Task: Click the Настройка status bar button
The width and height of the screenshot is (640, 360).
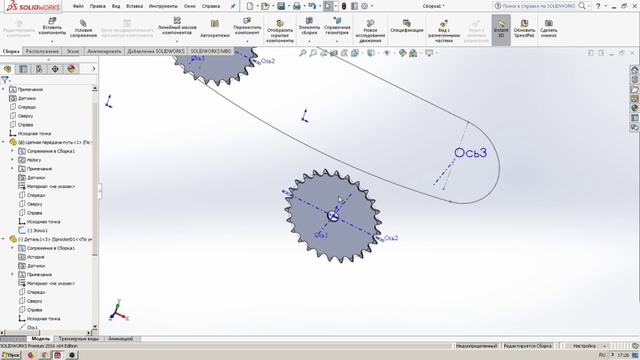Action: tap(584, 346)
